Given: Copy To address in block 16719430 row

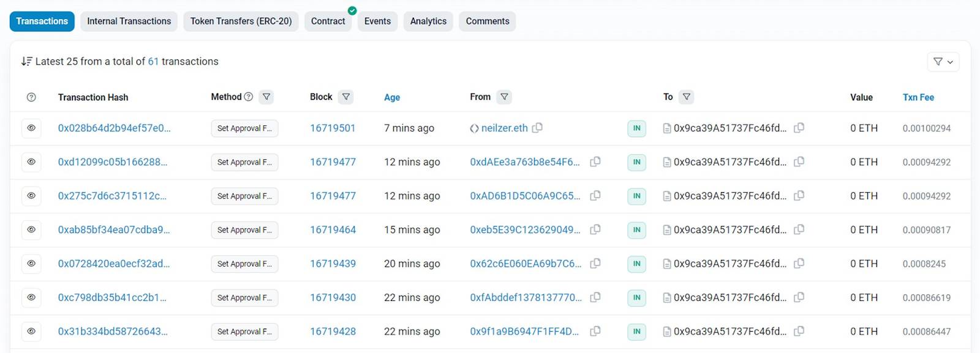Looking at the screenshot, I should point(799,297).
